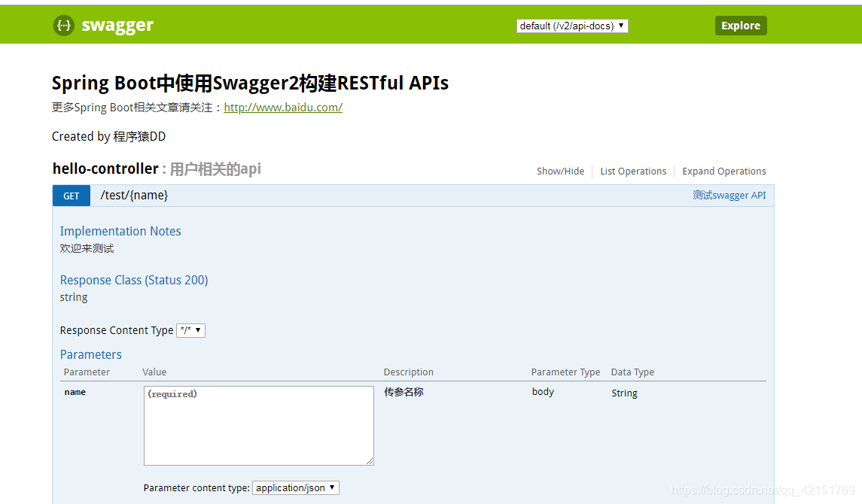This screenshot has width=862, height=504.
Task: Click the Implementation Notes heading
Action: click(120, 231)
